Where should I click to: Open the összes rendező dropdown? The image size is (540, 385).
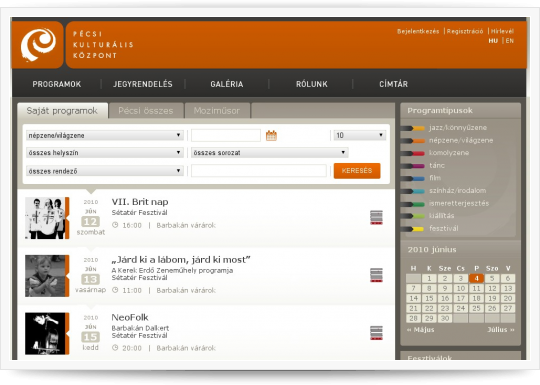coord(105,171)
